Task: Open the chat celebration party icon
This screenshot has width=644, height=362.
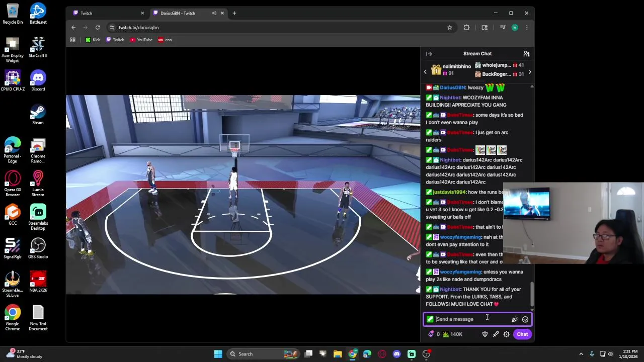Action: [514, 319]
